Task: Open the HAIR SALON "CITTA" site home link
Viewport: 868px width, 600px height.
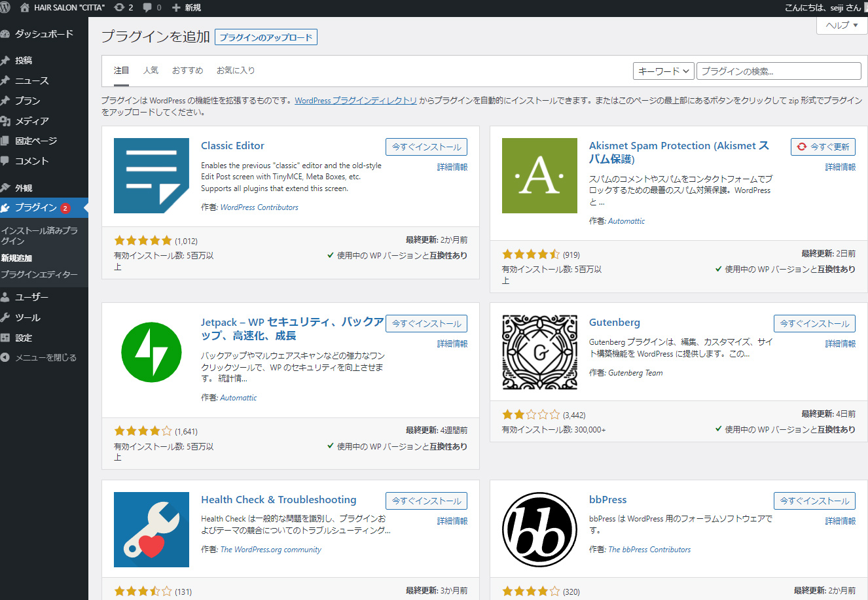Action: (62, 8)
